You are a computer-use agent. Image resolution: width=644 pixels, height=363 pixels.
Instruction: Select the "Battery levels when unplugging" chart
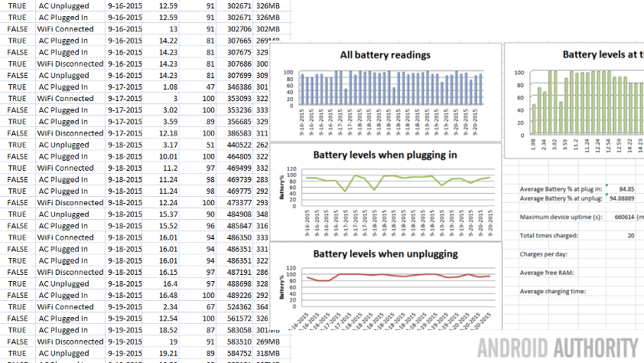[x=385, y=286]
